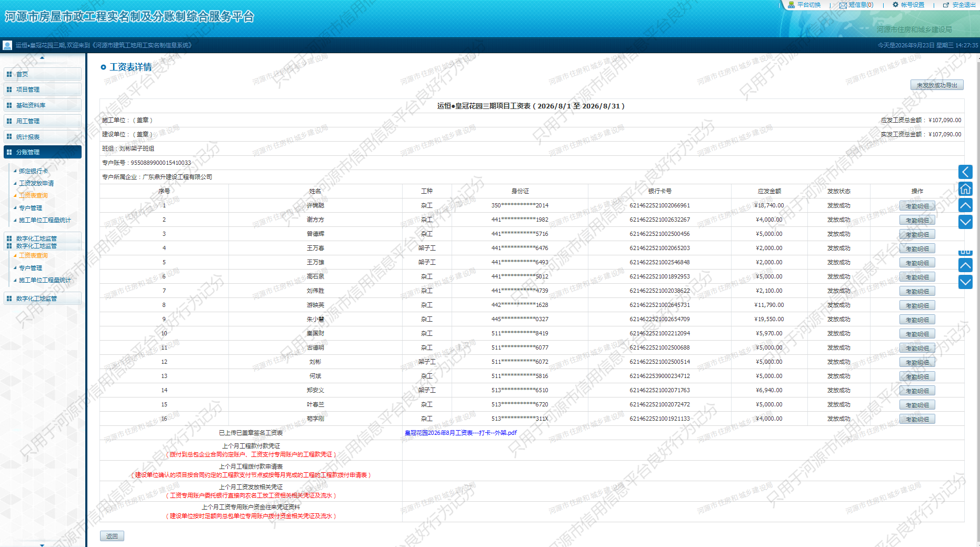Click the sidebar scroll-down triangle at bottom
This screenshot has width=980, height=547.
(42, 544)
